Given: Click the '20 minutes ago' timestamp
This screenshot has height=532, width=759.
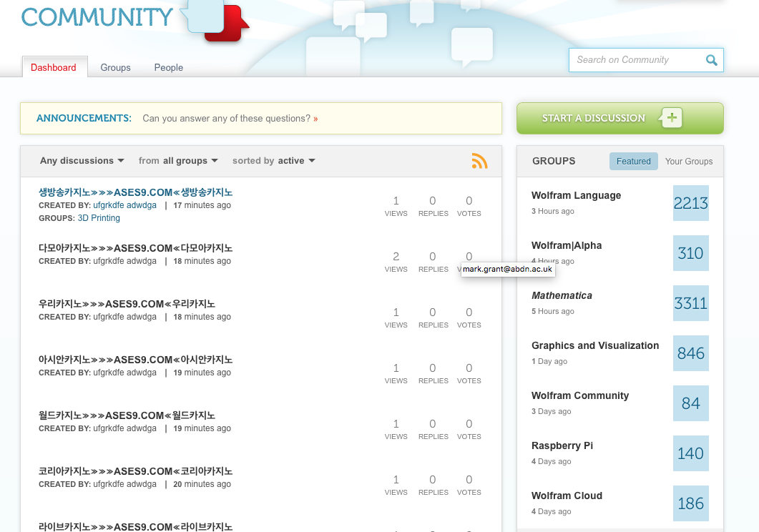Looking at the screenshot, I should point(202,484).
